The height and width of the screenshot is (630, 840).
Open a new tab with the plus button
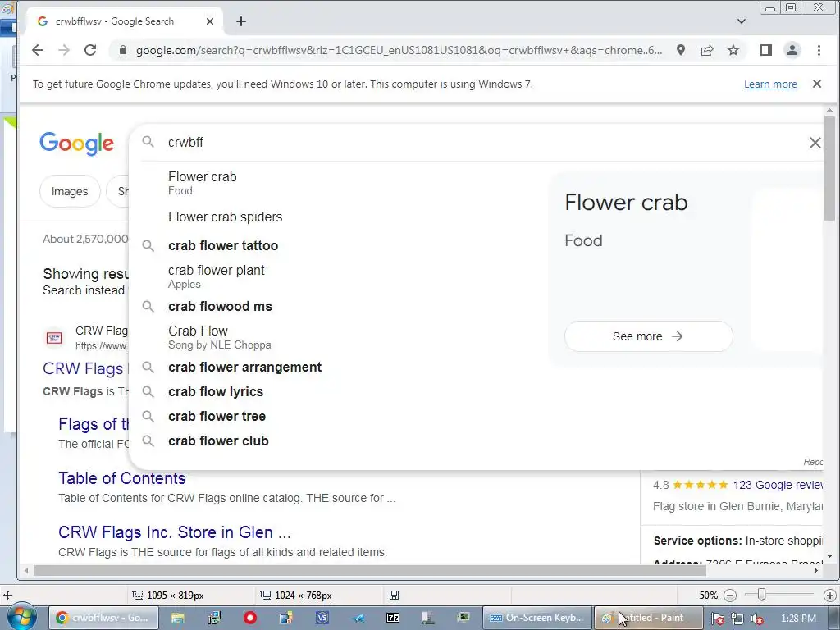click(x=241, y=21)
